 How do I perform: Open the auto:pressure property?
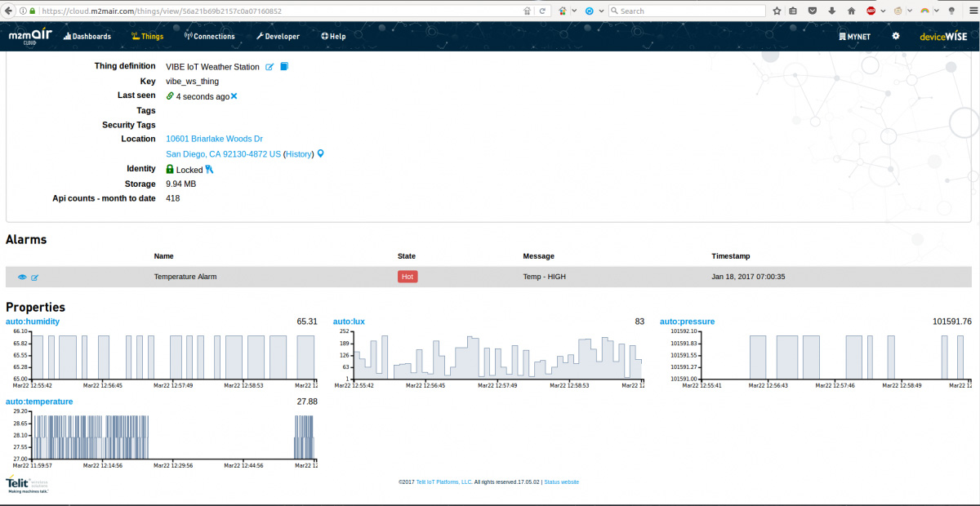tap(687, 322)
